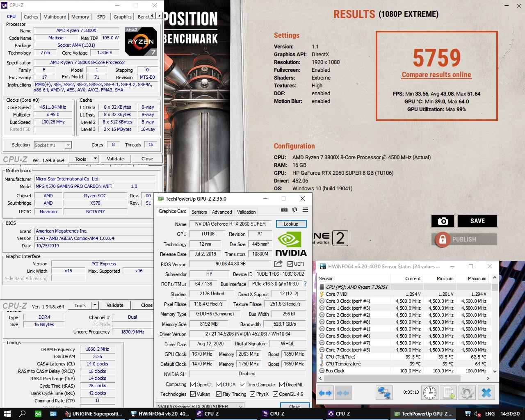Click the HWiNFO expand columns arrows icon

click(x=325, y=393)
